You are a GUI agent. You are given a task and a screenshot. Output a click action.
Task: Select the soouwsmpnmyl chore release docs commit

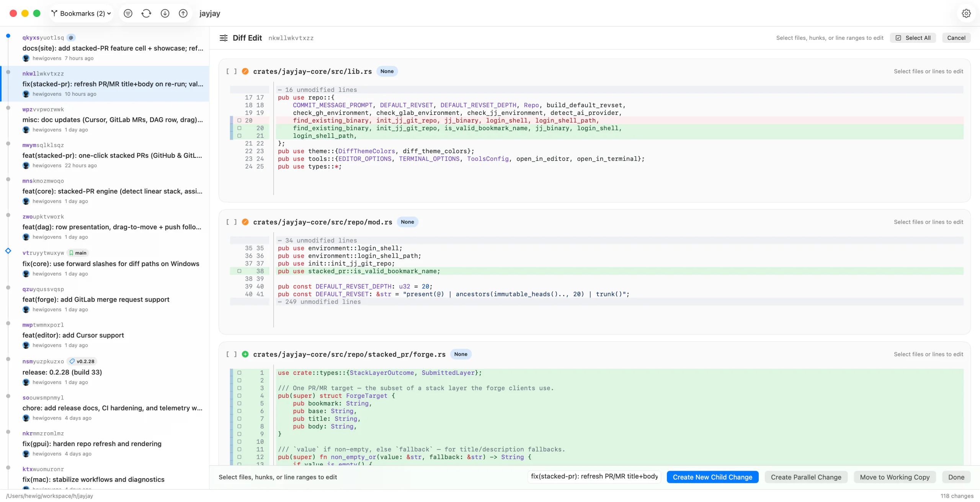coord(105,408)
